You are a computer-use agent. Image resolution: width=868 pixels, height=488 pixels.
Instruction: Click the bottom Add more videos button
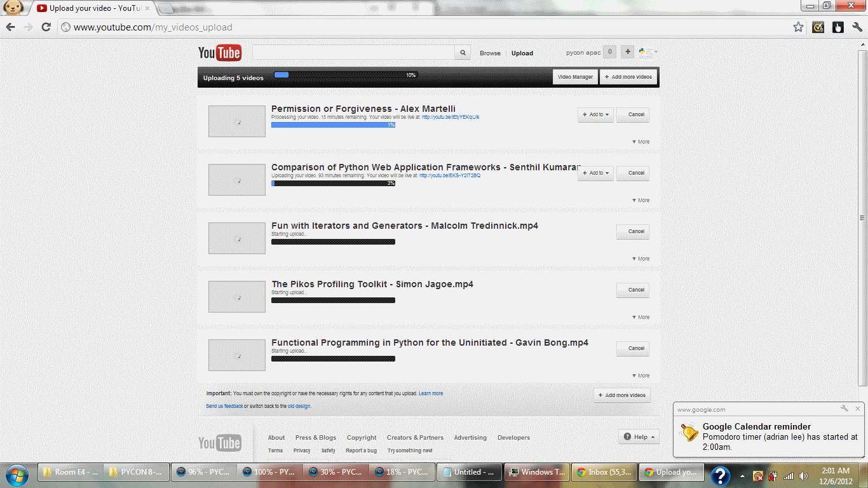tap(622, 395)
